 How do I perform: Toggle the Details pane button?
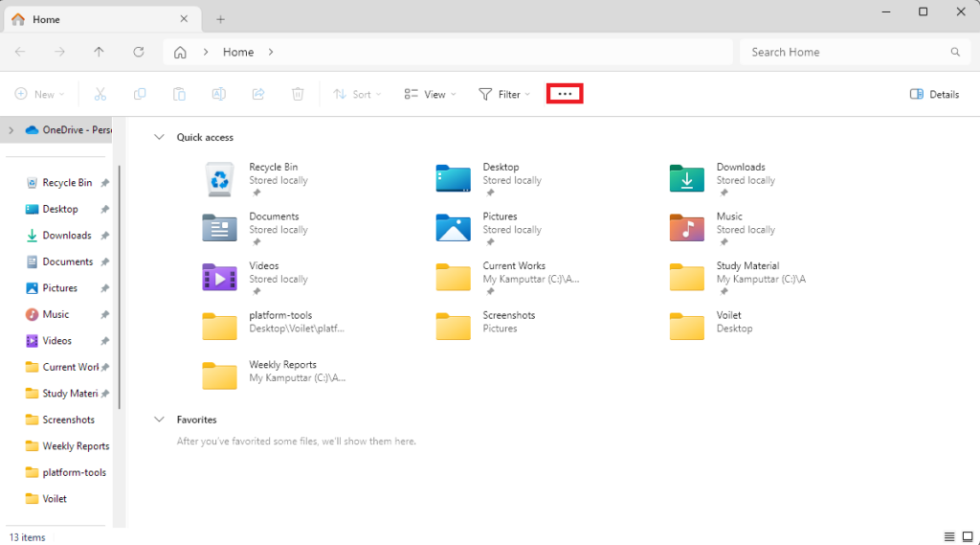(x=934, y=94)
